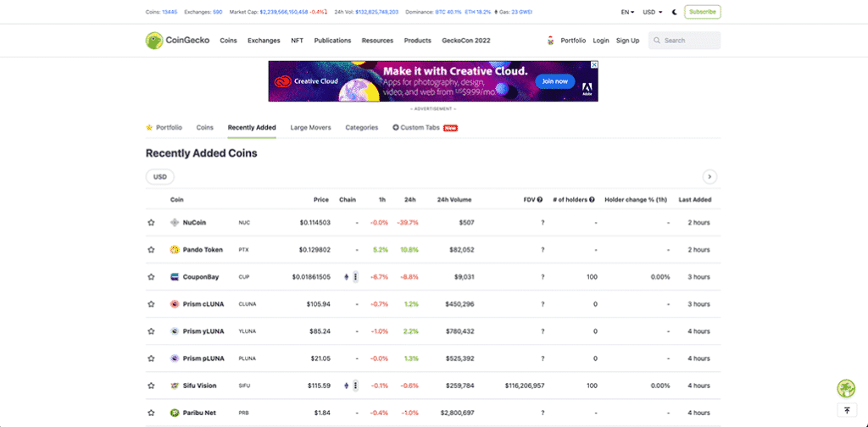Sort by Last Added column header
This screenshot has height=427, width=868.
(x=695, y=200)
